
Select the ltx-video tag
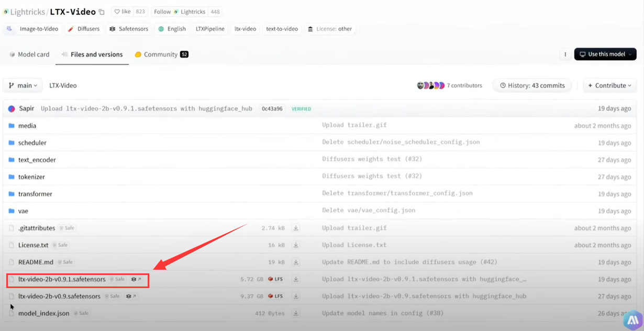point(245,29)
